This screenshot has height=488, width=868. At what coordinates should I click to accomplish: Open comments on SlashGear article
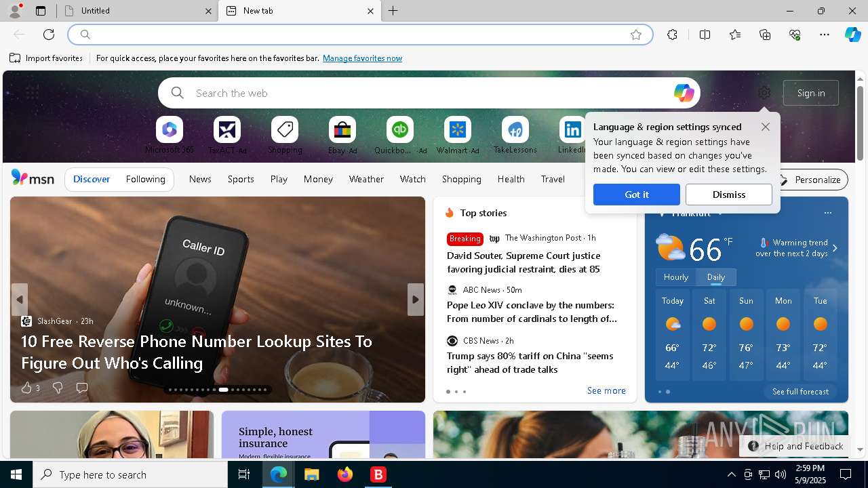[82, 388]
